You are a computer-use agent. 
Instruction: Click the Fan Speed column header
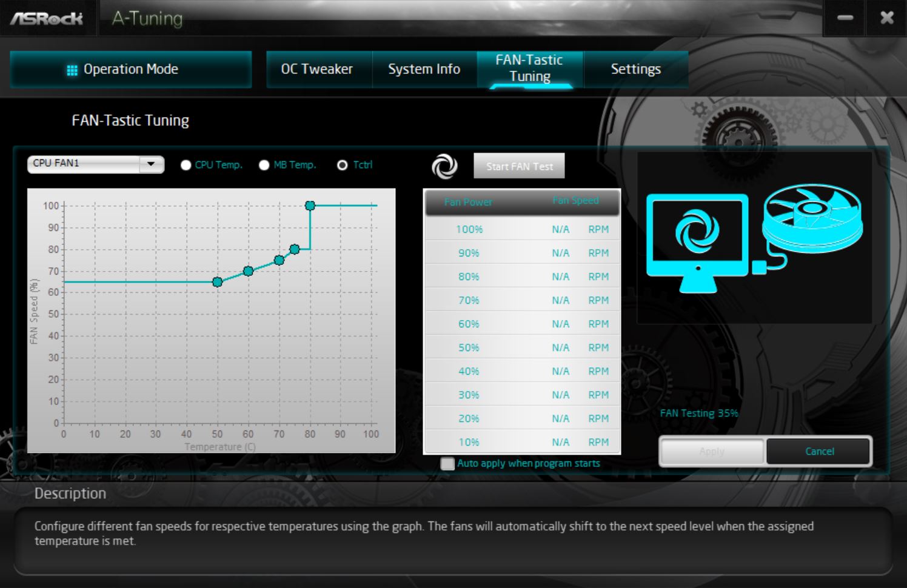tap(575, 201)
